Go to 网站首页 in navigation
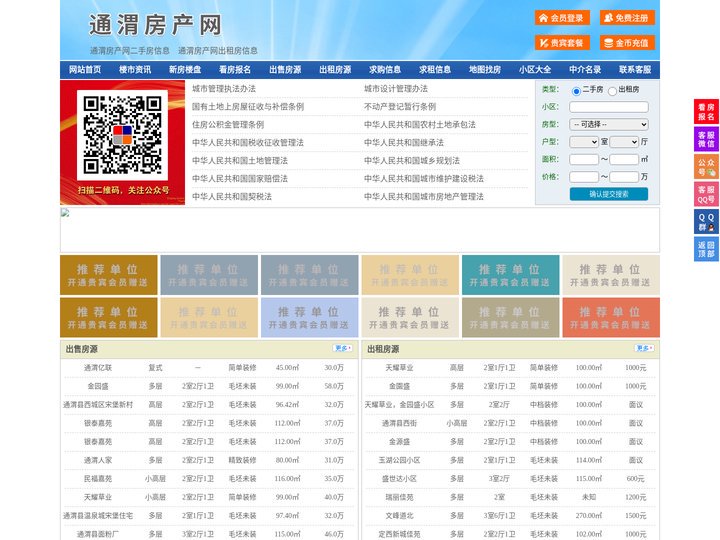The image size is (720, 540). [85, 70]
